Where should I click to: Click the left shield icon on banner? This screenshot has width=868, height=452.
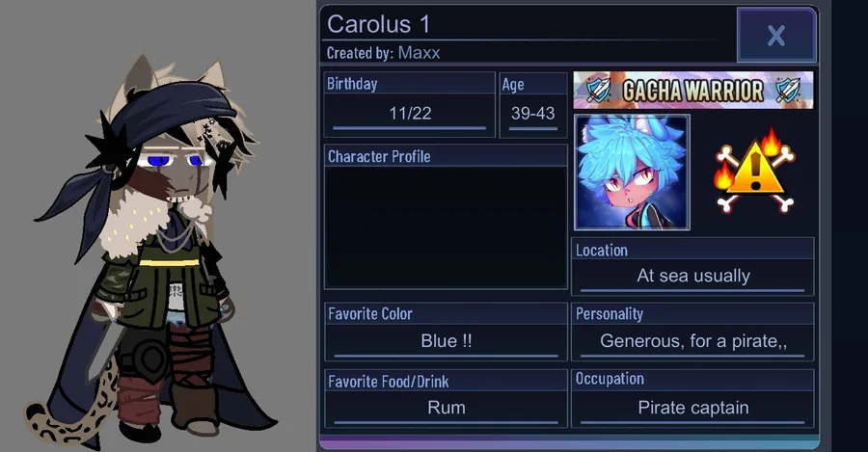coord(598,91)
